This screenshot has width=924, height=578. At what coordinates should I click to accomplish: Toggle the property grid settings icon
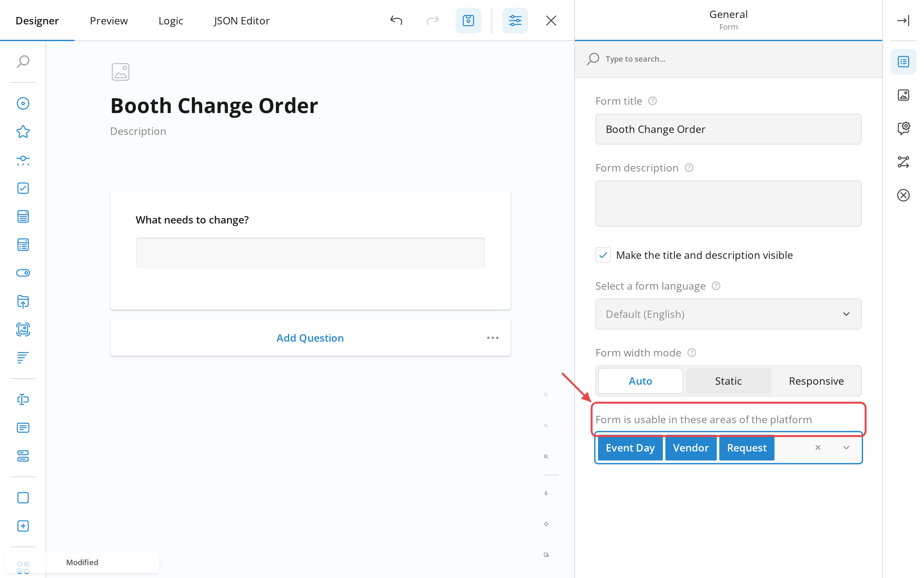[x=515, y=20]
